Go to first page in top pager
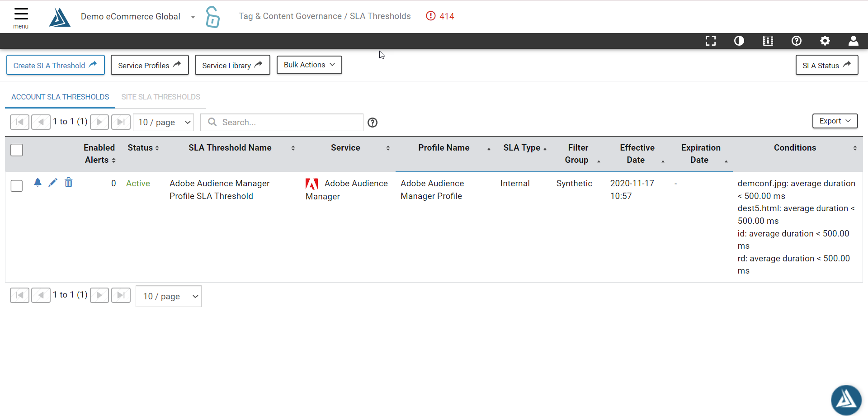The image size is (868, 416). pos(19,122)
